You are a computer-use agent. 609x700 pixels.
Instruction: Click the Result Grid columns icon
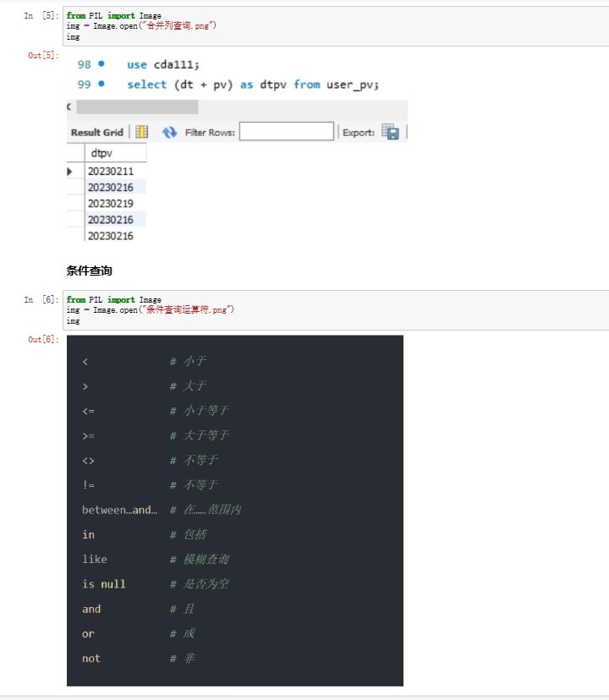click(141, 132)
